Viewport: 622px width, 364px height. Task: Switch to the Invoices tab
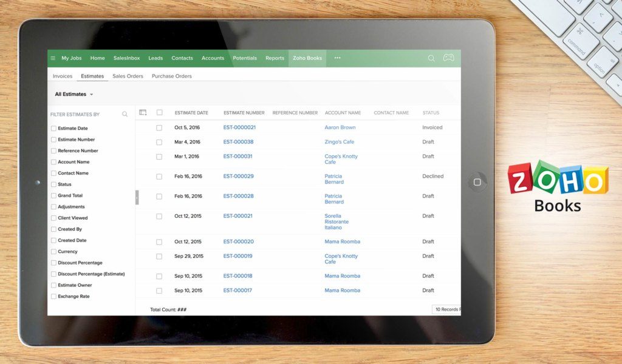tap(62, 76)
